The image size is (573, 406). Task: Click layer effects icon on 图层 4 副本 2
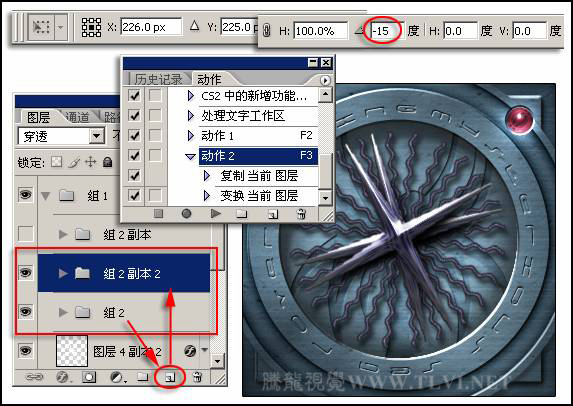[190, 351]
